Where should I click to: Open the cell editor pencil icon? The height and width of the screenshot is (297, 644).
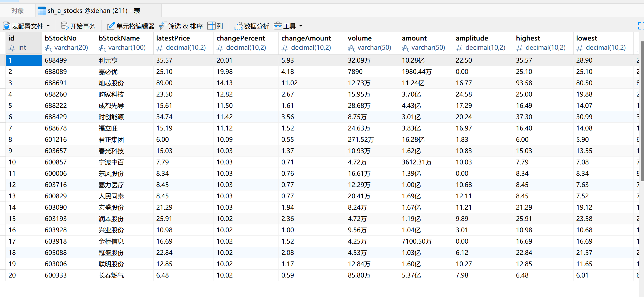(x=111, y=26)
